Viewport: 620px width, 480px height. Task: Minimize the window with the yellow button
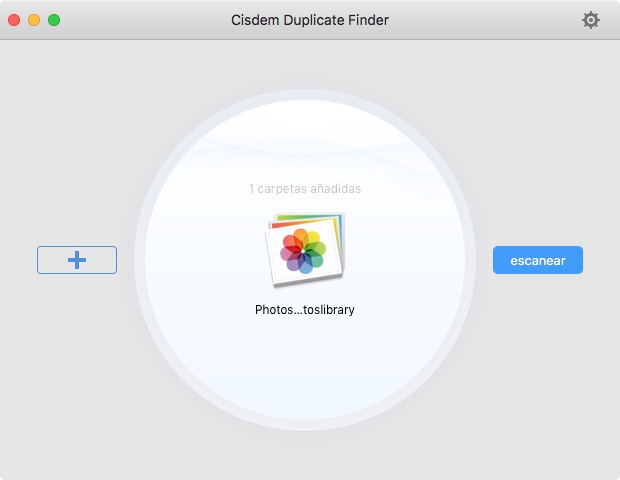pyautogui.click(x=34, y=20)
